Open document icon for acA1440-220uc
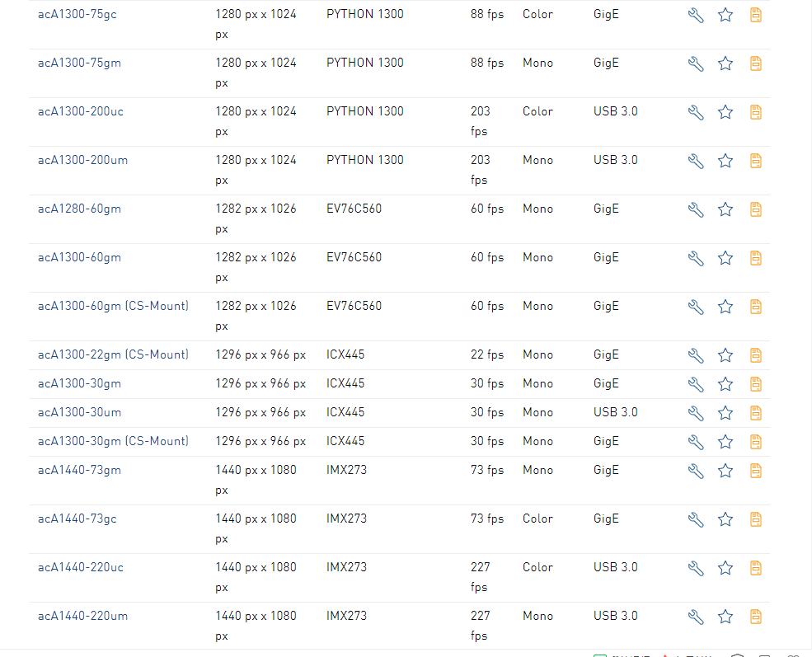Image resolution: width=812 pixels, height=657 pixels. pyautogui.click(x=755, y=568)
